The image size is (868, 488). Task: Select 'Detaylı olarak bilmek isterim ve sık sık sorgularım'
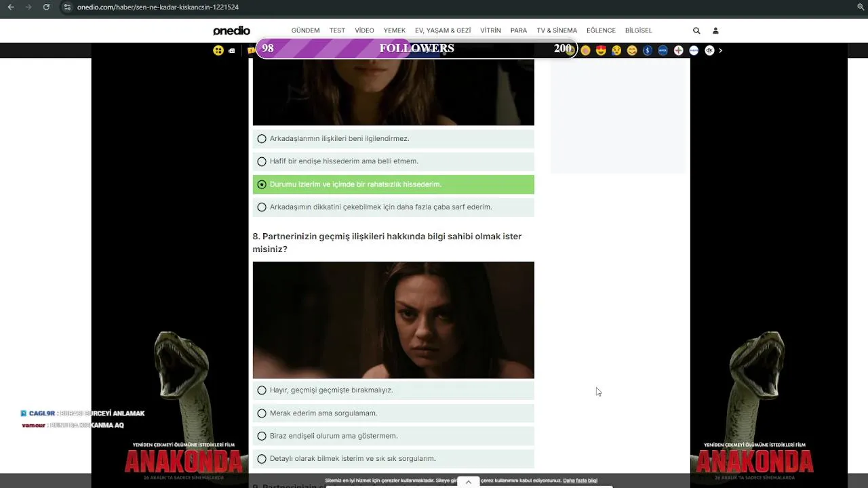click(393, 459)
